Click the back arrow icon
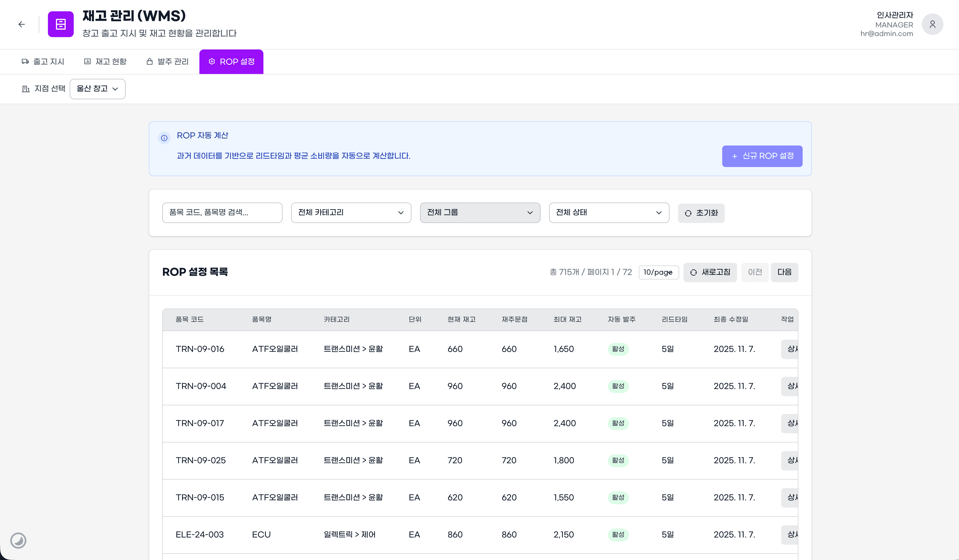959x560 pixels. tap(22, 24)
